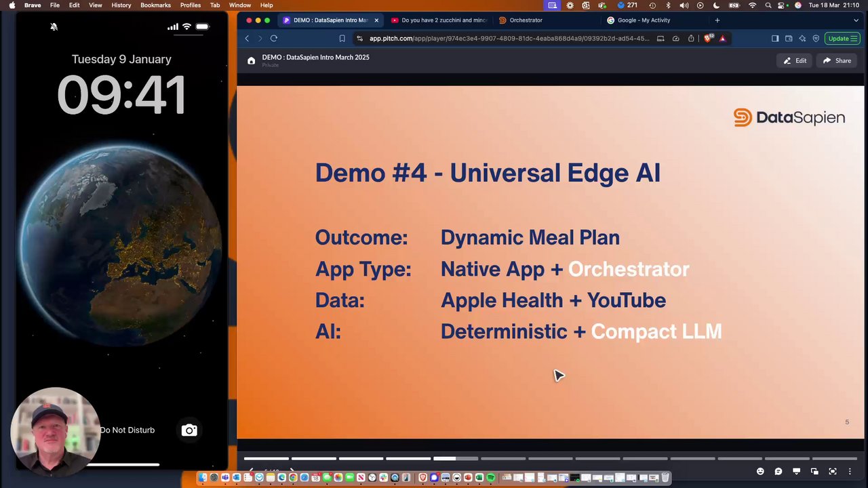Image resolution: width=868 pixels, height=488 pixels.
Task: Open the Brave Wallet icon
Action: pos(789,39)
